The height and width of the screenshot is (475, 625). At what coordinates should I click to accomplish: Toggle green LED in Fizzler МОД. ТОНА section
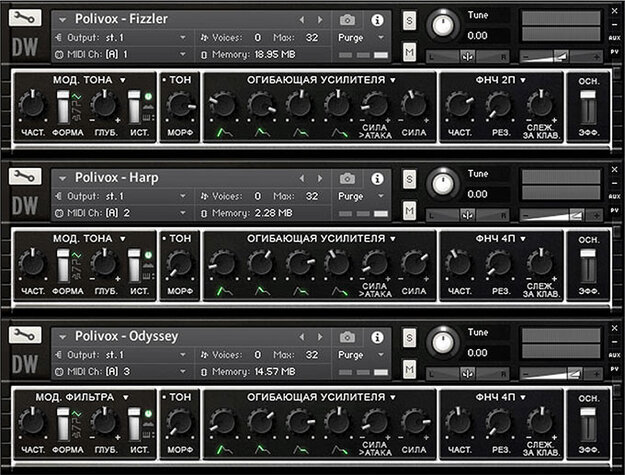tap(148, 96)
